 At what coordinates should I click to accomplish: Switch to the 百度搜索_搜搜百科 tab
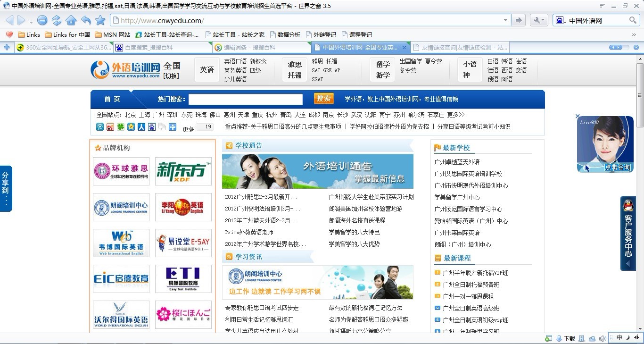click(x=162, y=47)
